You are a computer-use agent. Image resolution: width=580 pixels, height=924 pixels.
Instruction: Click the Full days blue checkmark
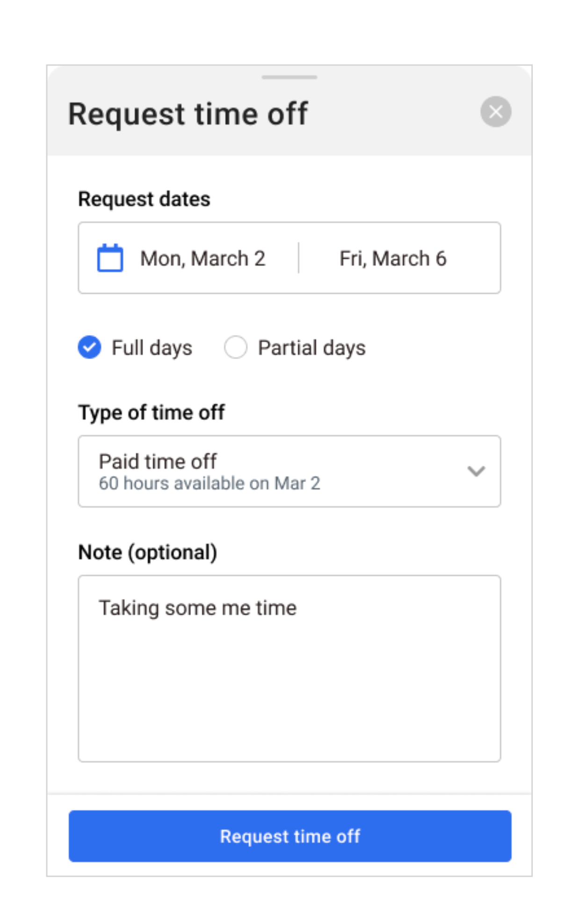89,347
